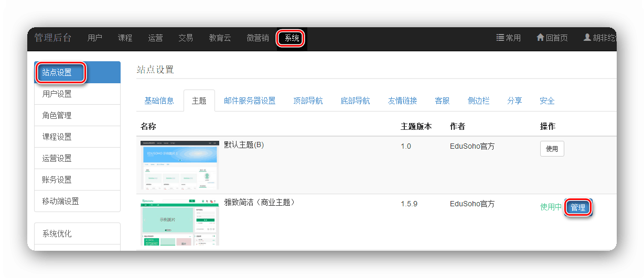The width and height of the screenshot is (644, 278).
Task: Click the 默认主题(B) preview thumbnail
Action: click(x=180, y=164)
